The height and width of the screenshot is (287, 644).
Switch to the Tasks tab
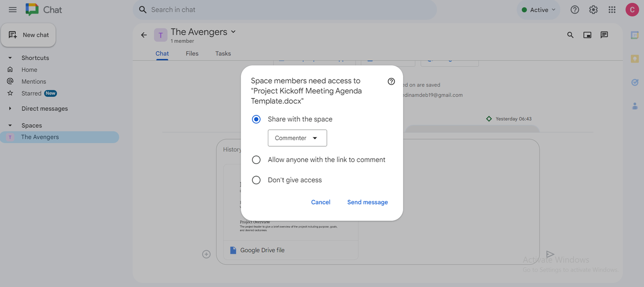pos(223,54)
